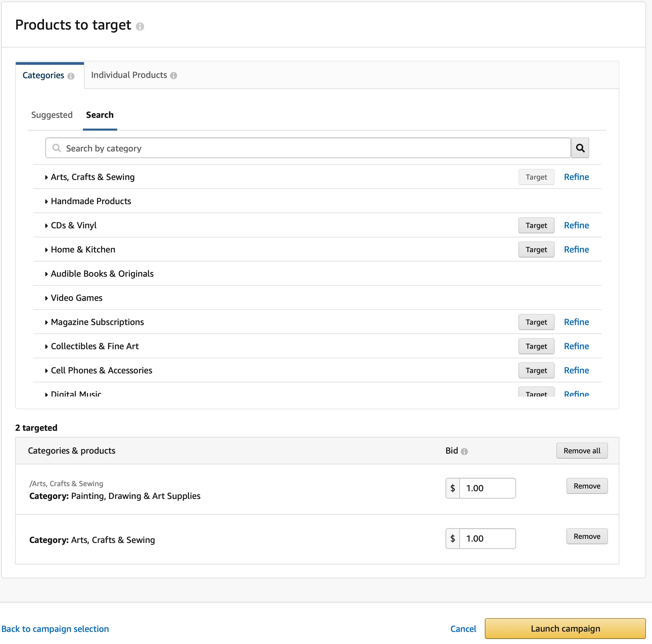The height and width of the screenshot is (644, 652).
Task: Target the CDs & Vinyl category
Action: pos(536,225)
